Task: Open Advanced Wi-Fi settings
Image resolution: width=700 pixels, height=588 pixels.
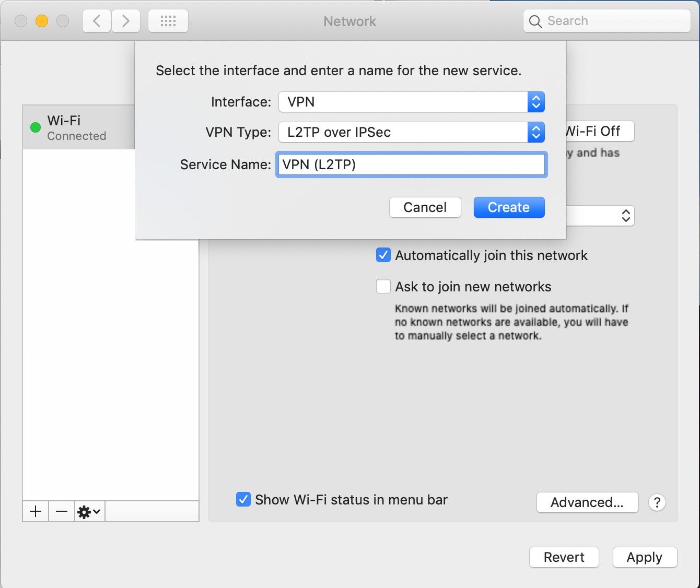Action: pos(587,502)
